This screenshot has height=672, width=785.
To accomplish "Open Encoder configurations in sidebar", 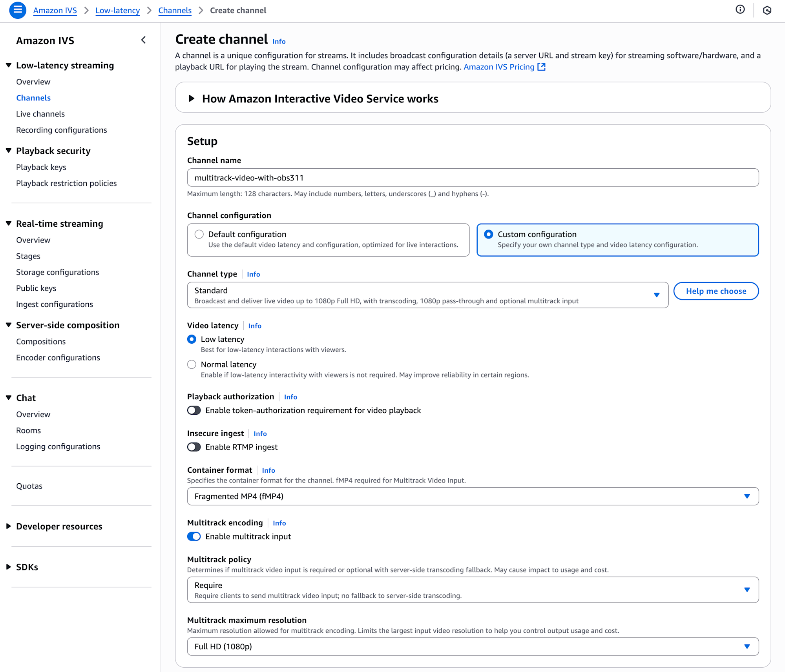I will pyautogui.click(x=58, y=358).
